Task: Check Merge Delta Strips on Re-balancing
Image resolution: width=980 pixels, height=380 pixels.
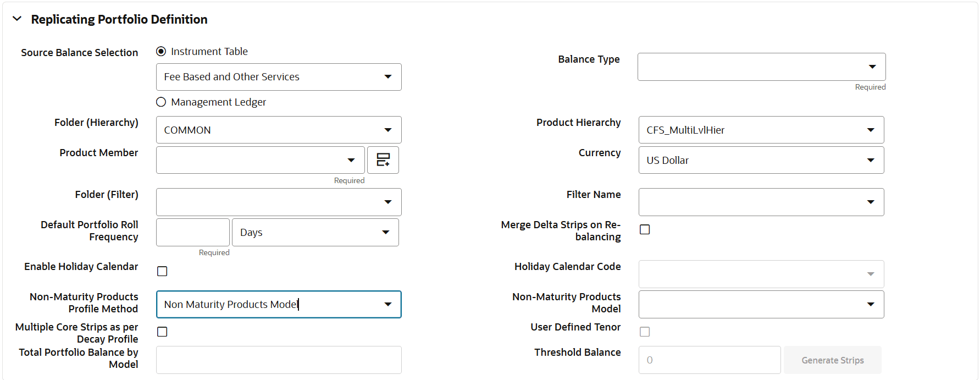Action: [645, 229]
